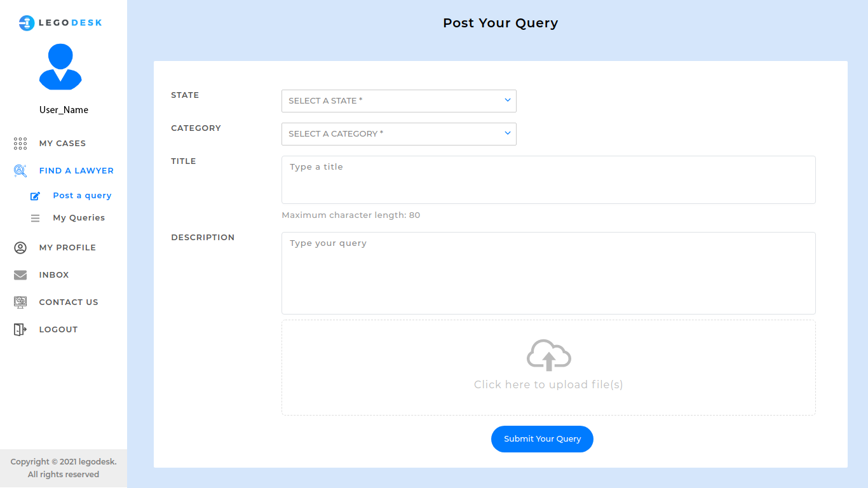Click the My Cases grid icon
The width and height of the screenshot is (868, 488).
(x=20, y=144)
